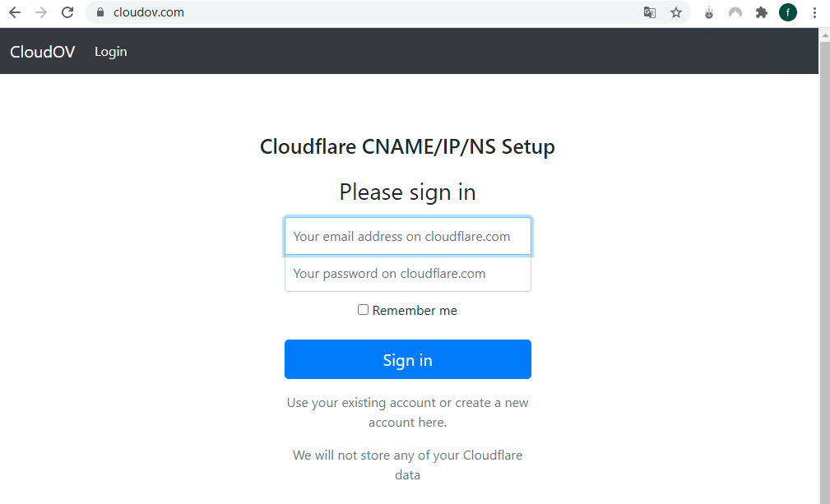Open the Login nav item
The height and width of the screenshot is (504, 830).
(110, 52)
